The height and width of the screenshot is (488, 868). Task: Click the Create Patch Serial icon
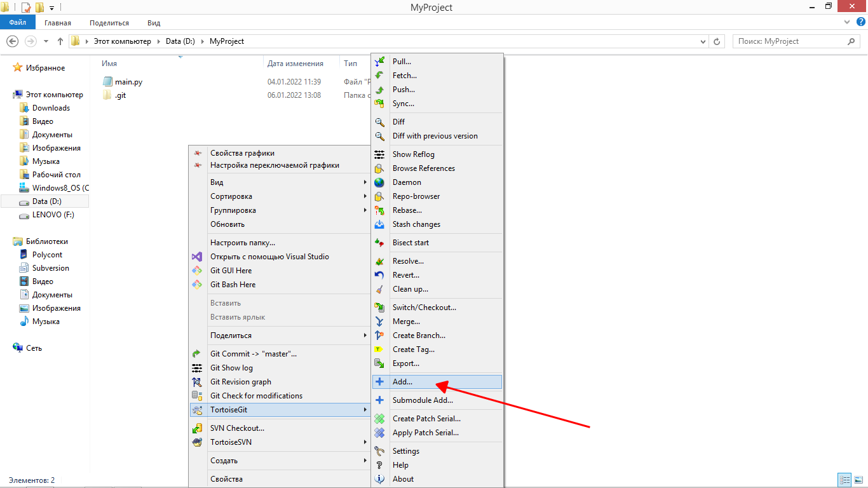pos(380,419)
